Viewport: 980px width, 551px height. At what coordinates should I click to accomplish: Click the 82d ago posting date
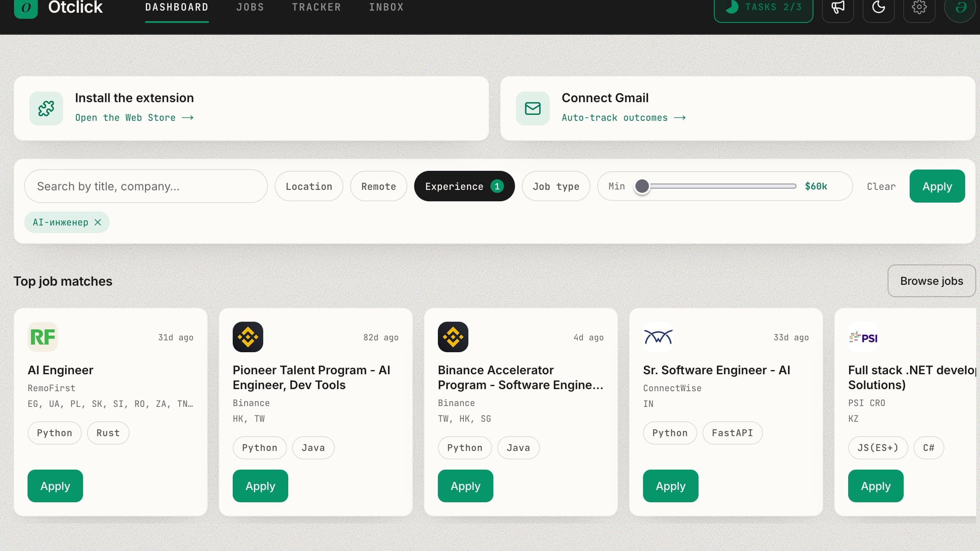381,337
